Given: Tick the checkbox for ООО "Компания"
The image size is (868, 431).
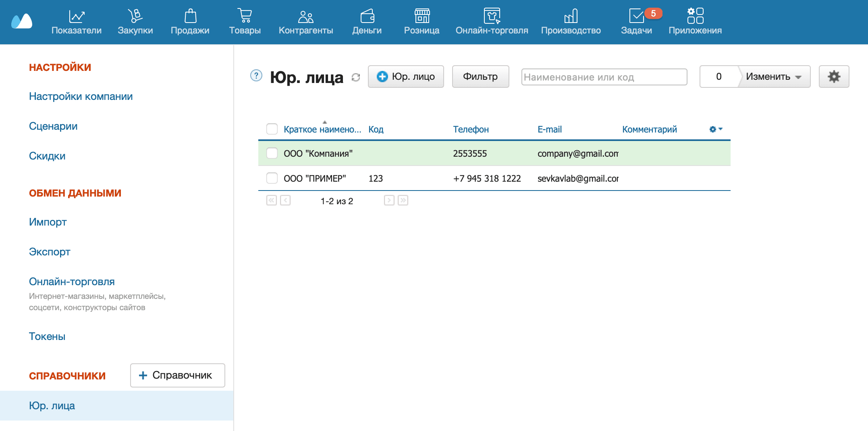Looking at the screenshot, I should (272, 153).
